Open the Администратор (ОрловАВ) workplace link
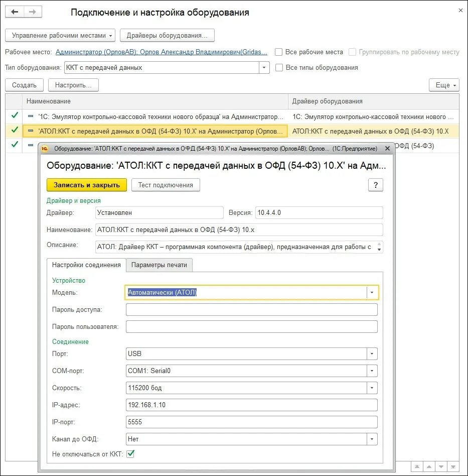 162,52
